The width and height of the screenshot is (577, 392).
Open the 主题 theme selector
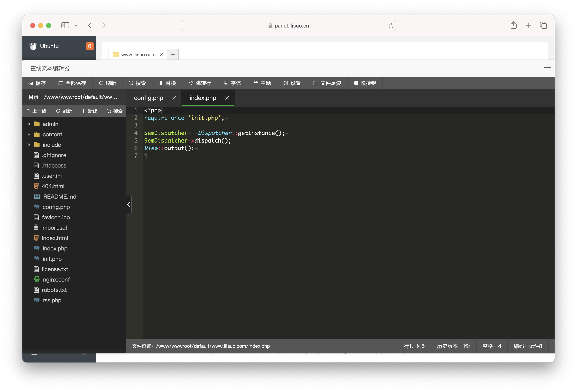click(262, 83)
